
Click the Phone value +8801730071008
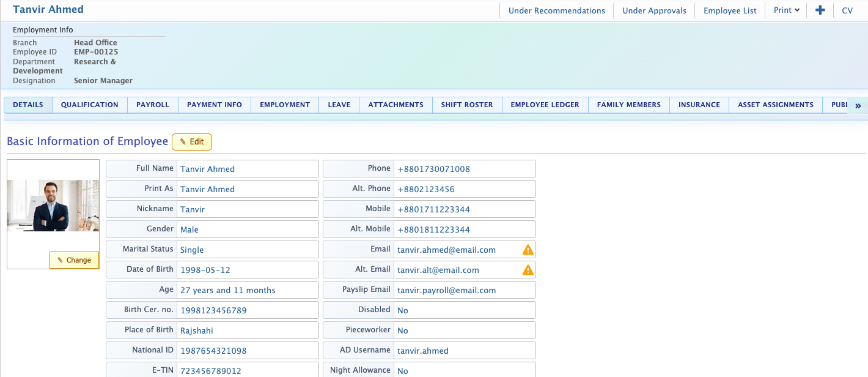(433, 169)
